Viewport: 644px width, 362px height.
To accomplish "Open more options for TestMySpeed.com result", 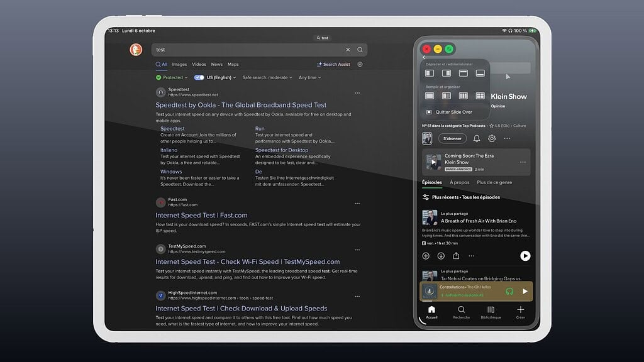I will pos(357,250).
